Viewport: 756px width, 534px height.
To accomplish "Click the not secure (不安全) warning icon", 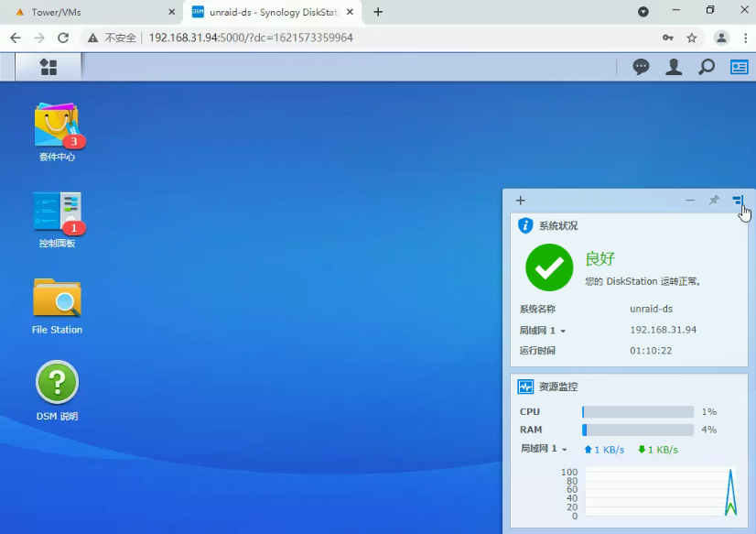I will tap(93, 38).
